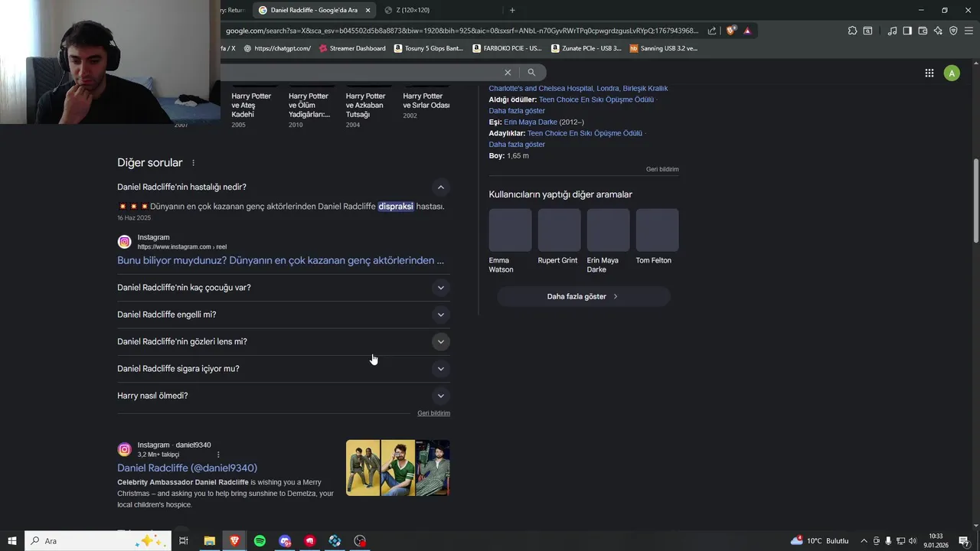The width and height of the screenshot is (980, 551).
Task: Open the volume control tray icon
Action: (912, 541)
